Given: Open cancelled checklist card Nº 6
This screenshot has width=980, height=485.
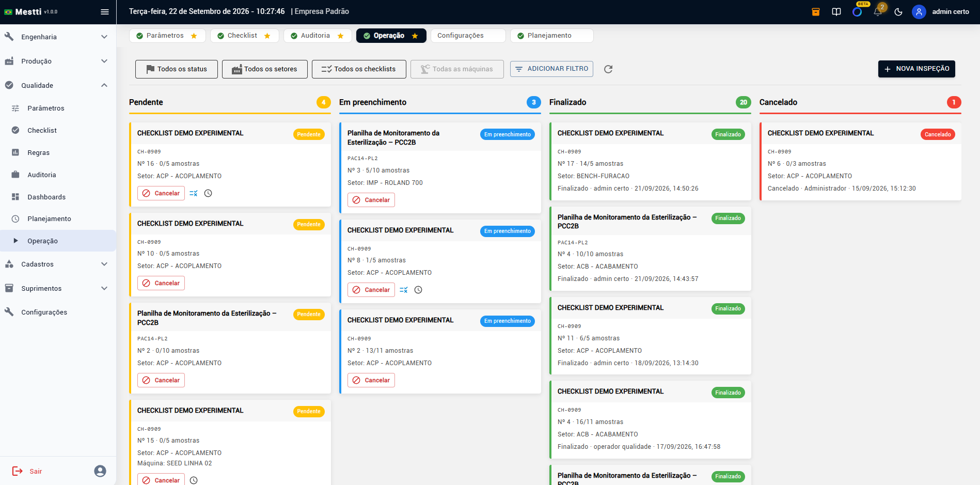Looking at the screenshot, I should coord(861,161).
